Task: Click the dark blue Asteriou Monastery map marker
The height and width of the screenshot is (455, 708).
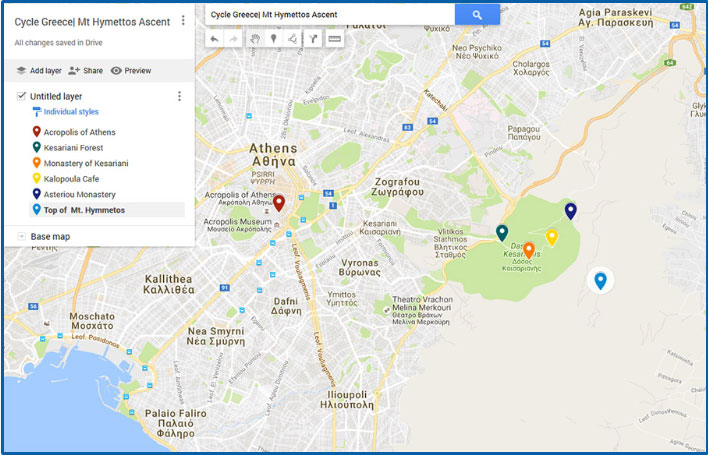Action: pyautogui.click(x=571, y=211)
